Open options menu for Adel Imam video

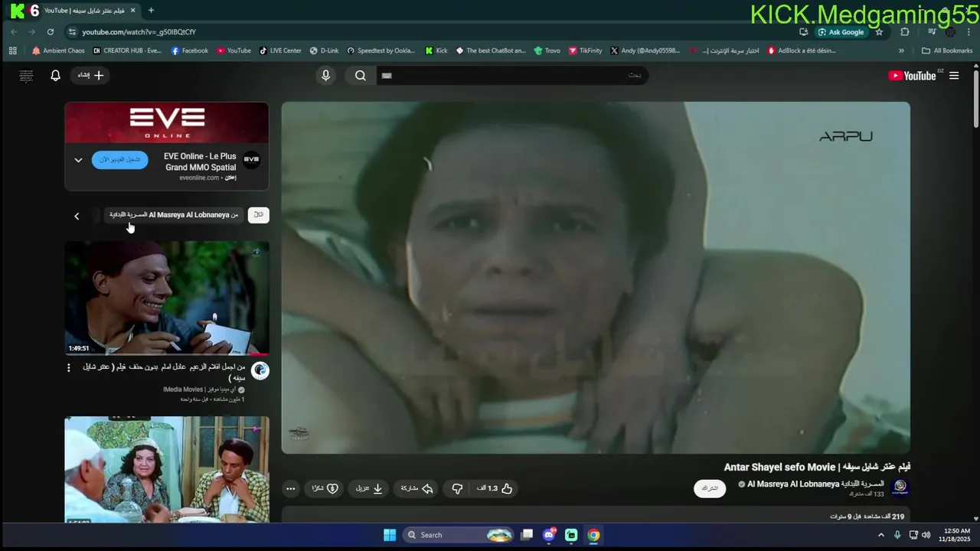tap(68, 368)
